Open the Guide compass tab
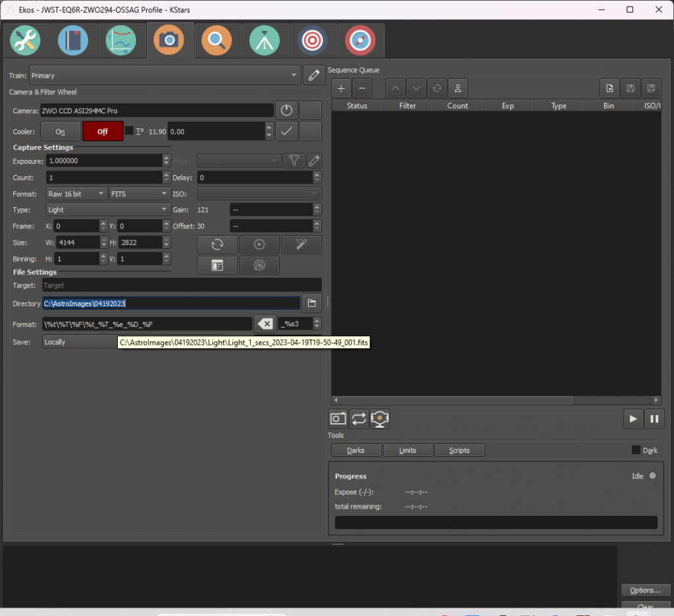This screenshot has height=616, width=674. click(360, 41)
